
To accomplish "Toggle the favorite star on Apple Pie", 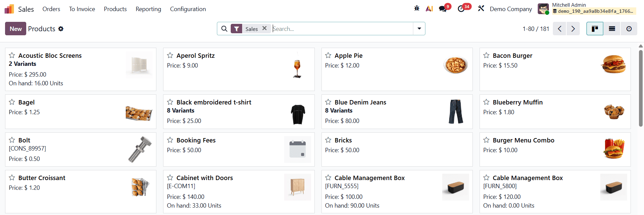I will pos(328,55).
